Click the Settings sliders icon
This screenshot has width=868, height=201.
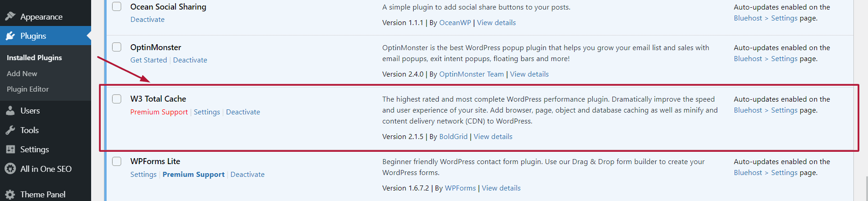[10, 149]
